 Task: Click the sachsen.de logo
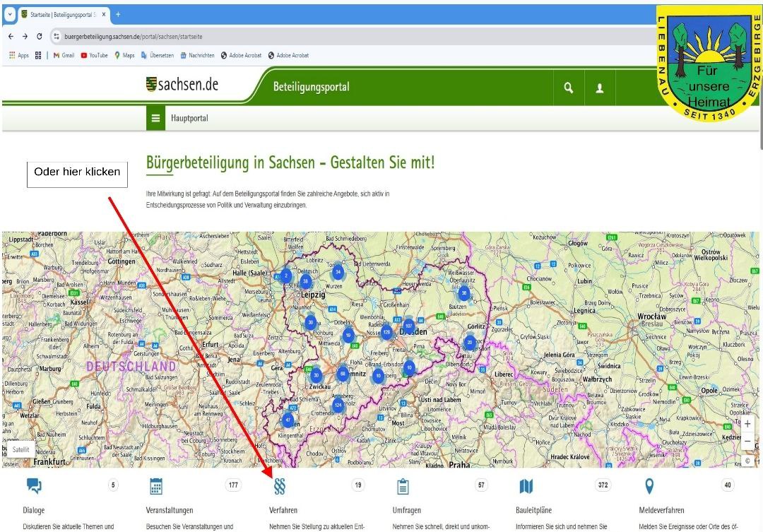[x=182, y=85]
